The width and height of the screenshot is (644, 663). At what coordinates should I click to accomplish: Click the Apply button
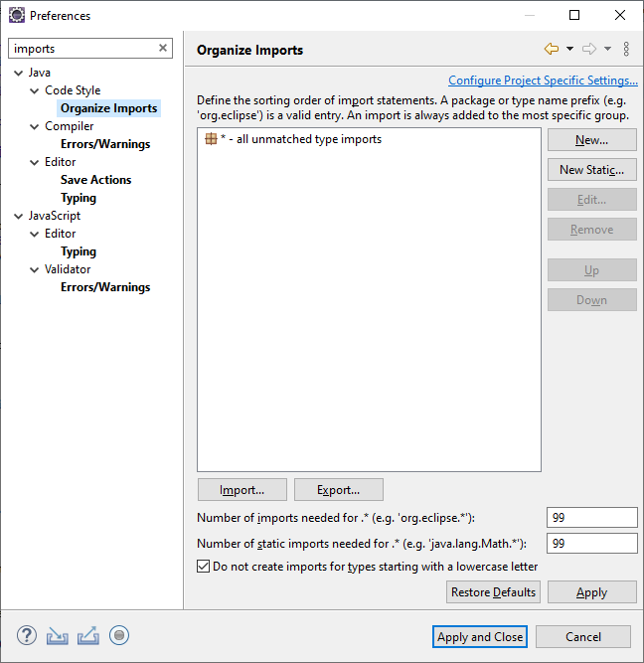(592, 592)
